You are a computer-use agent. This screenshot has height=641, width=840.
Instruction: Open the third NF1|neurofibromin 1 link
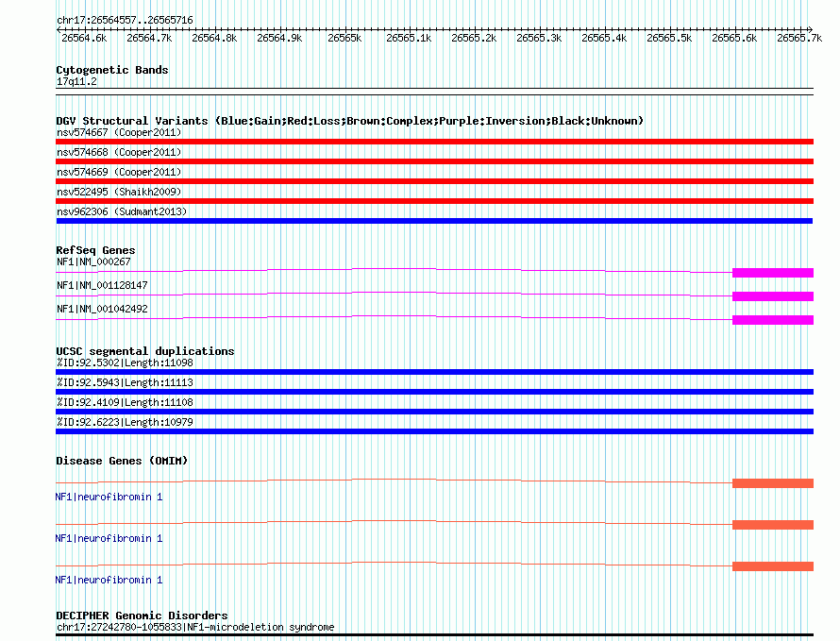coord(109,580)
